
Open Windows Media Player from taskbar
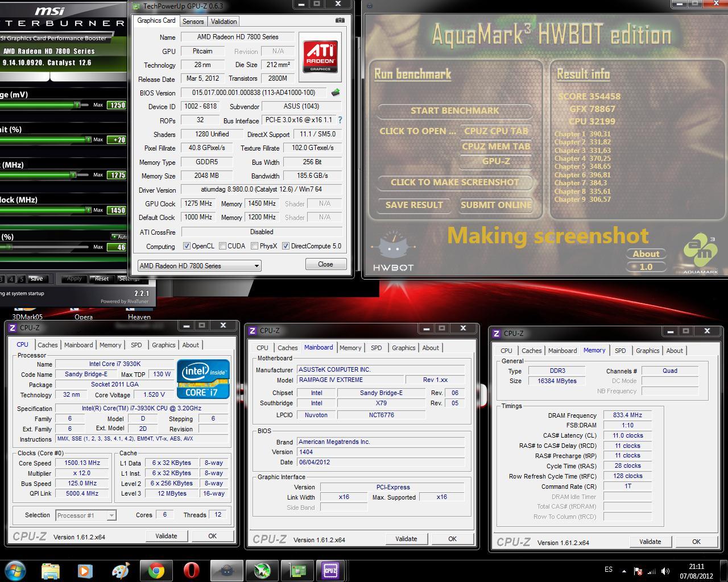click(85, 570)
